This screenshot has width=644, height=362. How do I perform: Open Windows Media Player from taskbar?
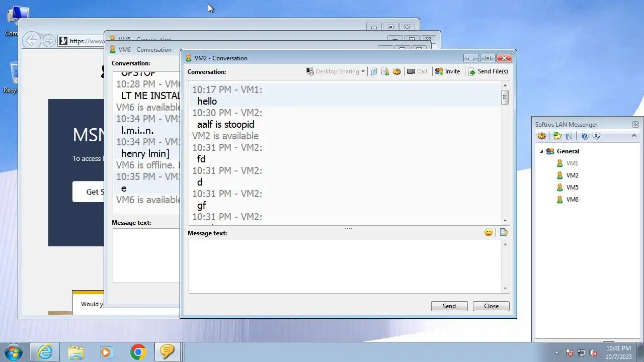coord(106,352)
